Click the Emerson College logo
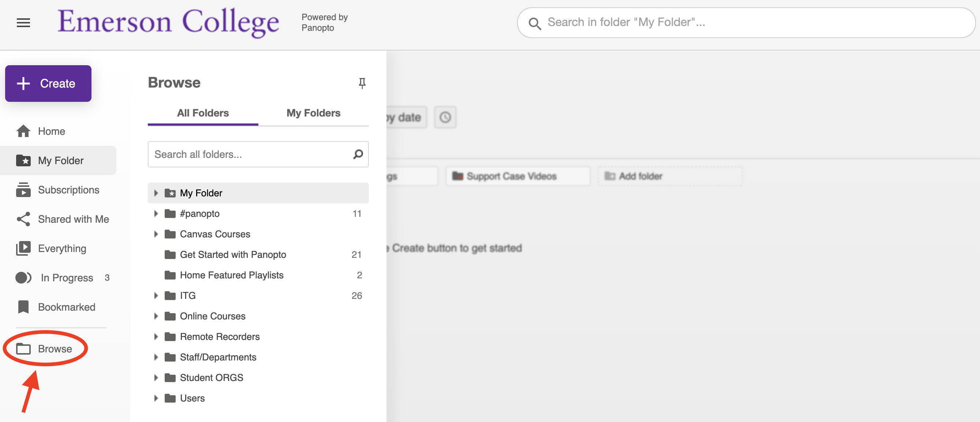 168,22
